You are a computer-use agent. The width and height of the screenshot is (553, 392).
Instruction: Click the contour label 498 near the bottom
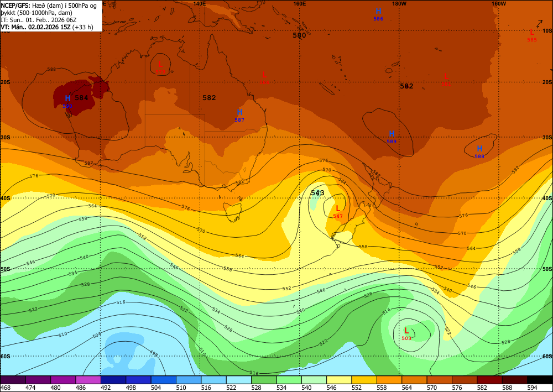153,353
